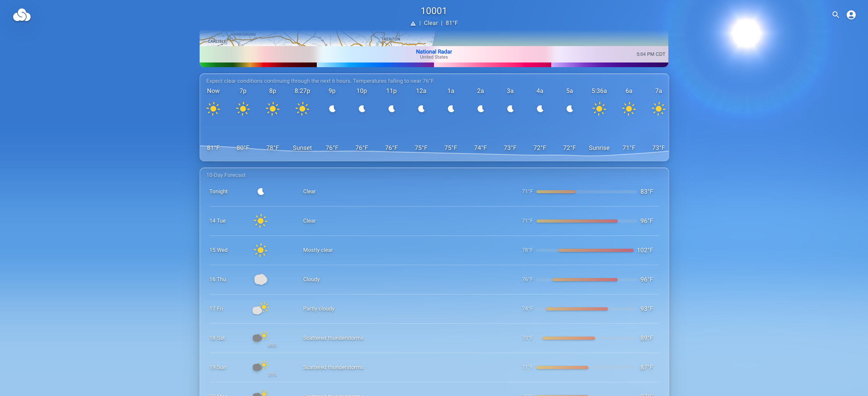
Task: Click the Partly cloudy condition text
Action: click(319, 309)
